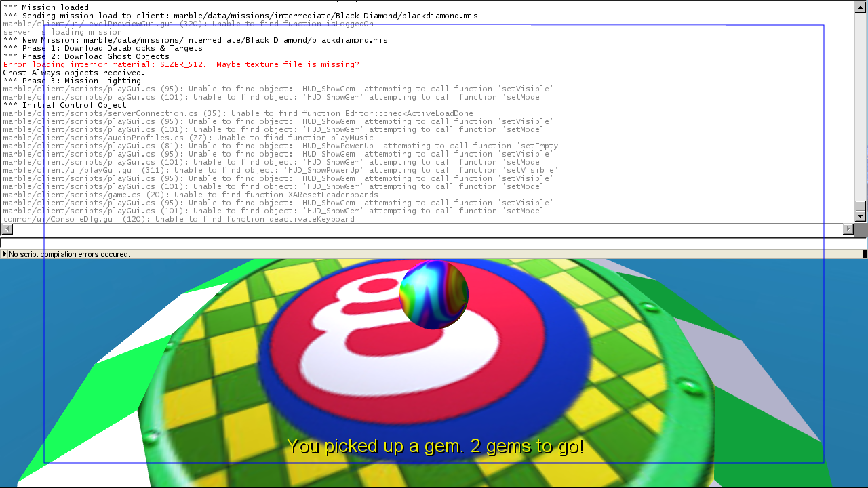Image resolution: width=868 pixels, height=488 pixels.
Task: Click the game.cs XAResetLeaderboards error line
Action: tap(191, 195)
